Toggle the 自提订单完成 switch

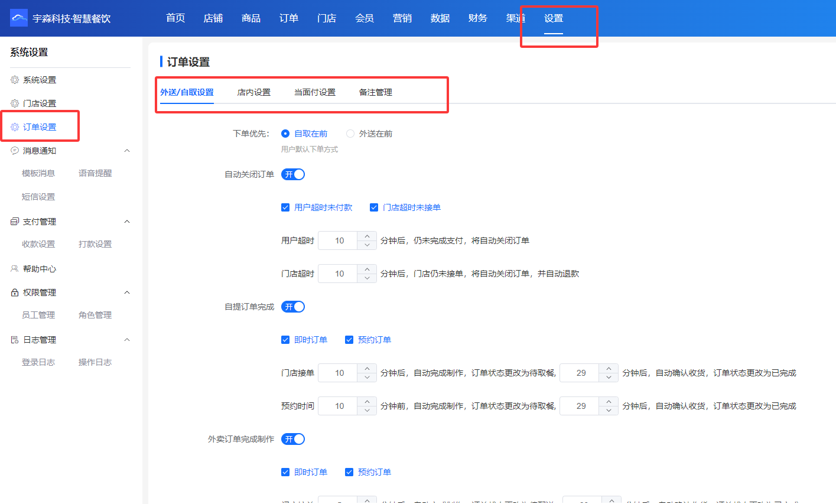[293, 307]
